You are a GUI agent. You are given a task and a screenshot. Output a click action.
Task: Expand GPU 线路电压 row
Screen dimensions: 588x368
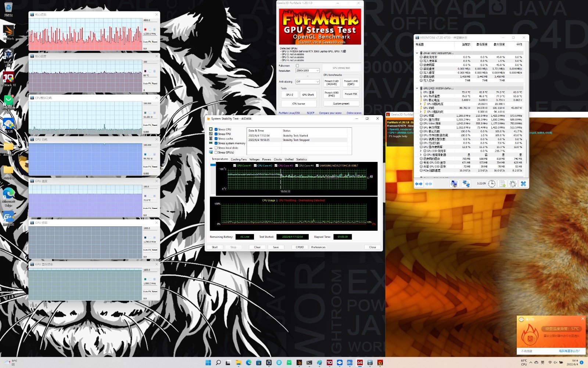tap(421, 104)
